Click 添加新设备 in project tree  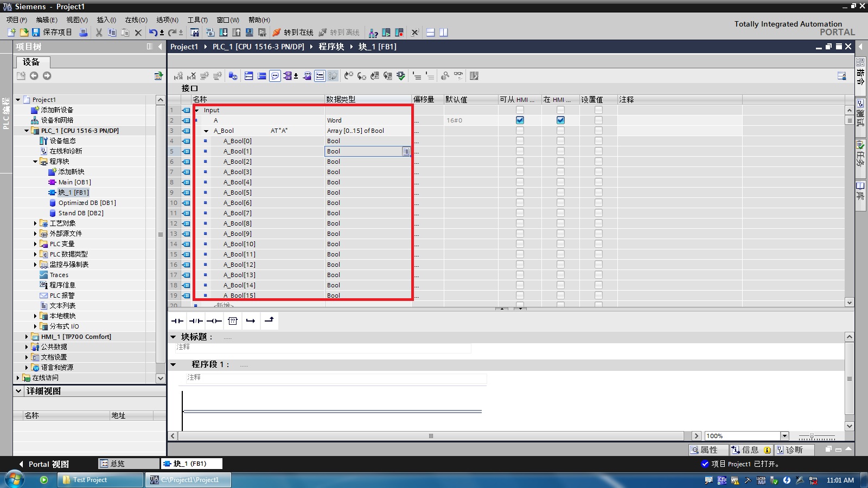57,110
